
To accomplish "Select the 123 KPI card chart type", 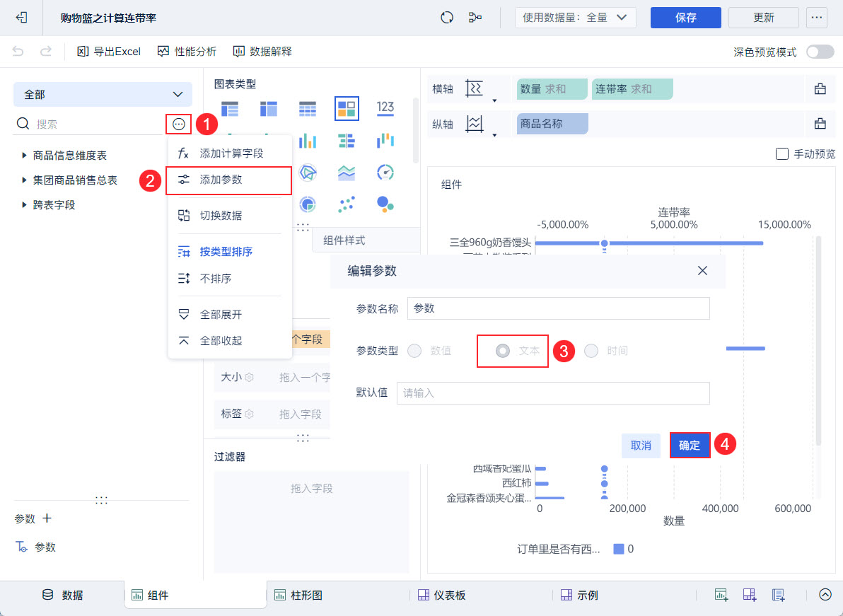I will [x=385, y=108].
